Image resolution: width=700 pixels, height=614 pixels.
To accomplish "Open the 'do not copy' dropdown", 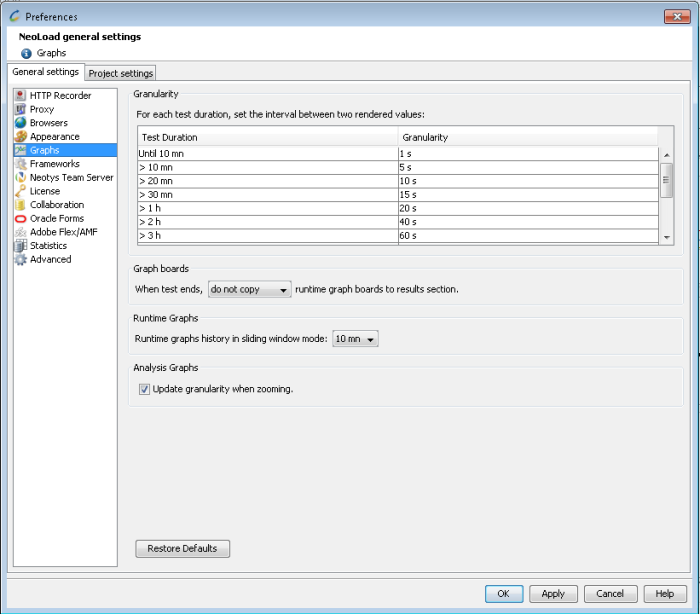I will (x=249, y=290).
